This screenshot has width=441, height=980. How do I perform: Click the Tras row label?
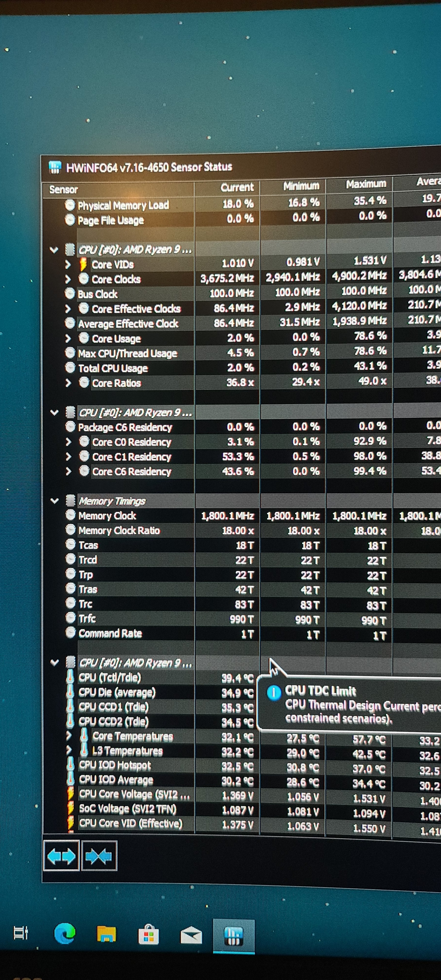coord(88,589)
